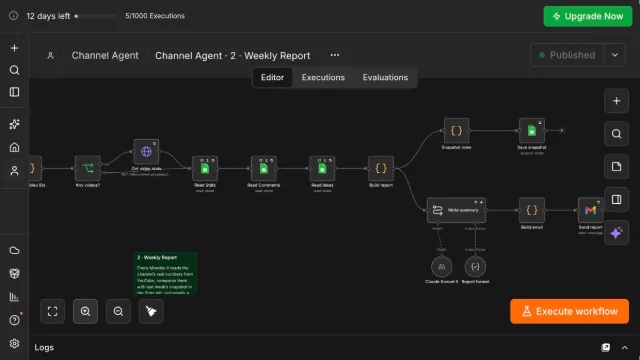Click Execute workflow button

[569, 311]
